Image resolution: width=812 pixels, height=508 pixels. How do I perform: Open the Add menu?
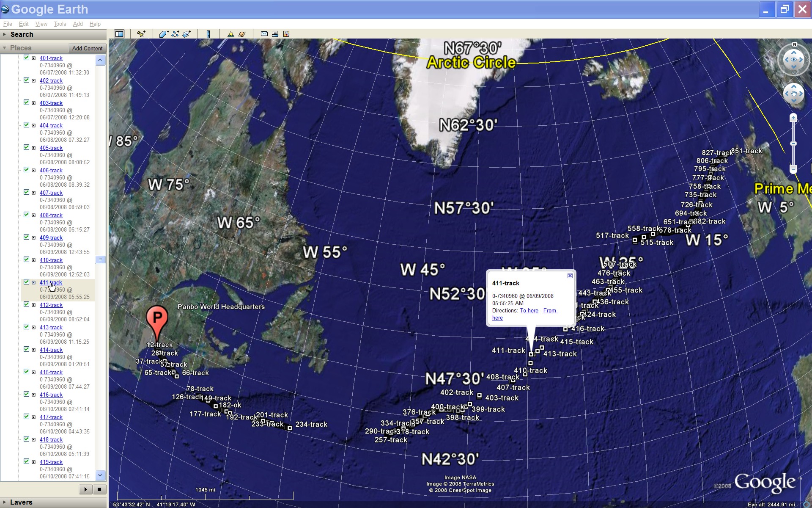coord(78,24)
